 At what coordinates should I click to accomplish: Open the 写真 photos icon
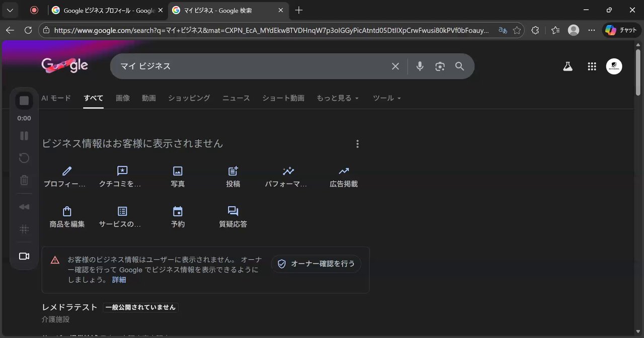coord(178,172)
